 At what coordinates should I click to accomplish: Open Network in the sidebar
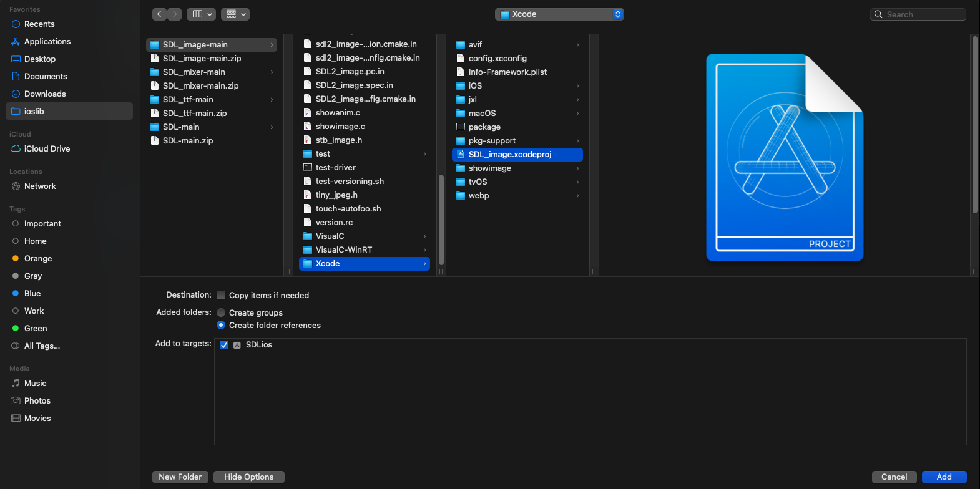(69, 186)
